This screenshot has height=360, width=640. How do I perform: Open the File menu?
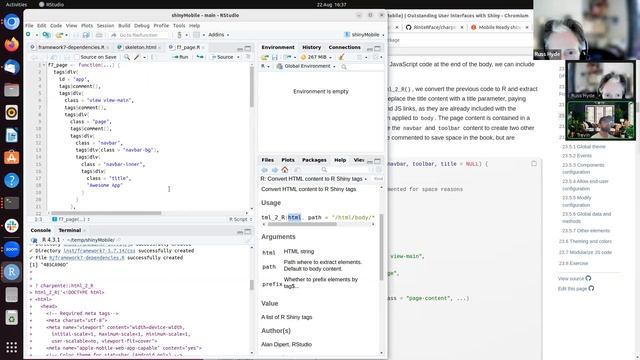point(29,25)
